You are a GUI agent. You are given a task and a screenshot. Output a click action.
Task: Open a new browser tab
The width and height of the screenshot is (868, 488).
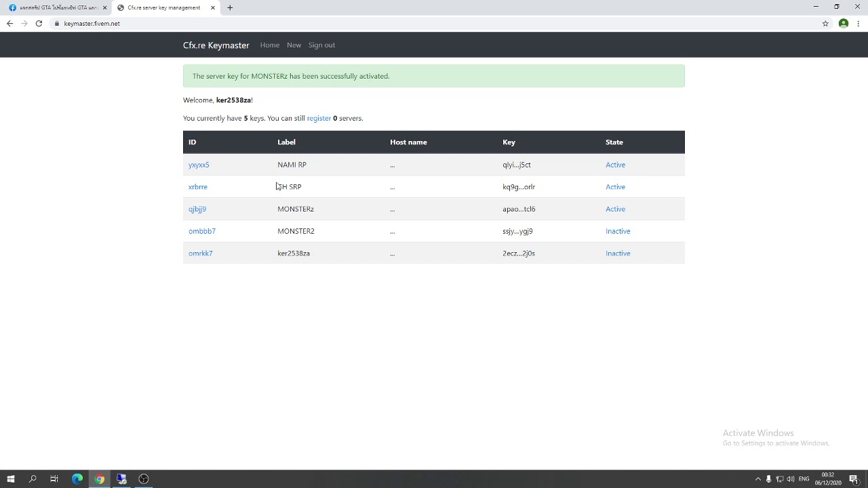(x=230, y=7)
